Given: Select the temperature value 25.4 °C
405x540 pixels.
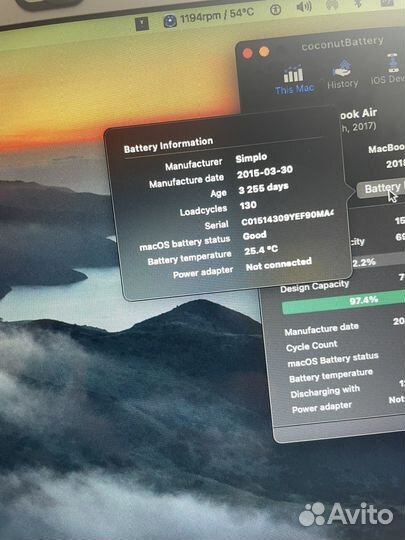Looking at the screenshot, I should click(x=261, y=250).
